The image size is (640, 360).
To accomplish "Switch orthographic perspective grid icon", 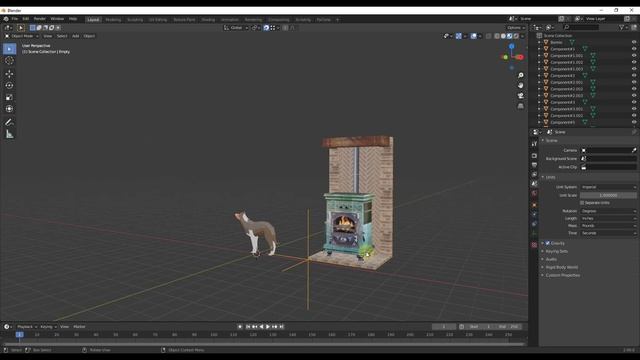I will 520,106.
